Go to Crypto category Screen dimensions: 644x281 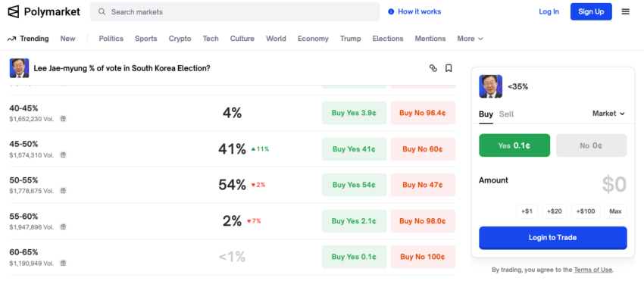180,39
